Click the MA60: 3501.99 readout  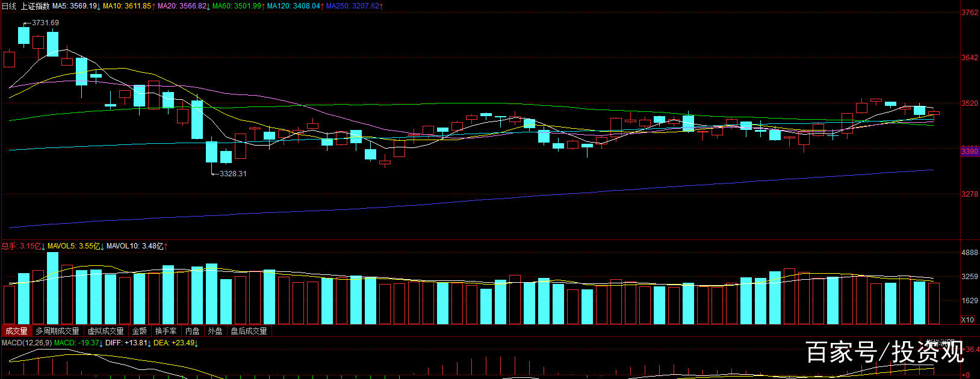tap(237, 6)
